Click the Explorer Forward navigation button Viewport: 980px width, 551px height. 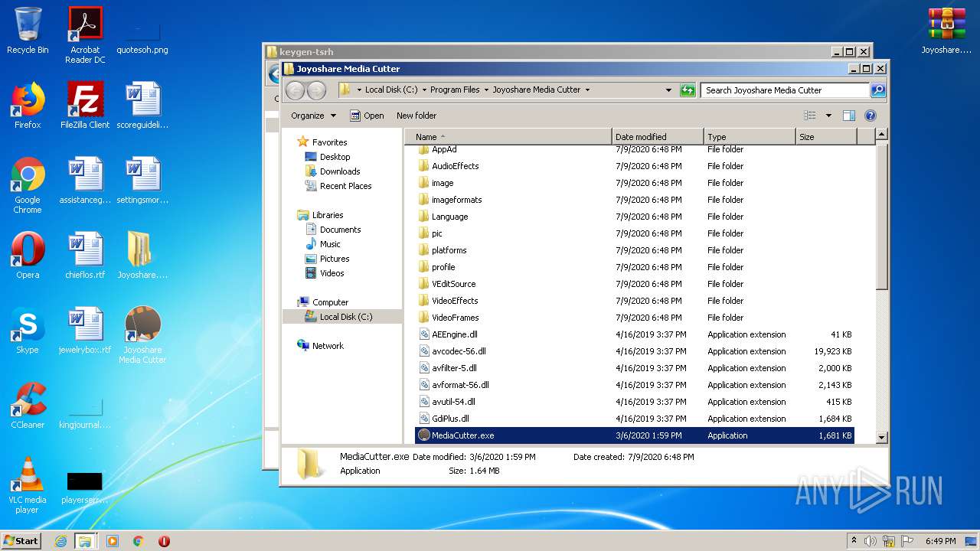(316, 90)
